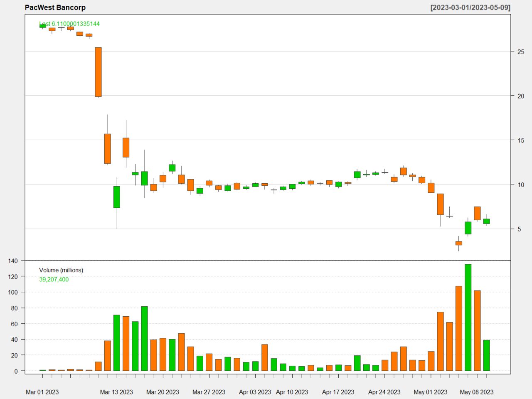
Task: Click volume axis label "100"
Action: tap(13, 292)
